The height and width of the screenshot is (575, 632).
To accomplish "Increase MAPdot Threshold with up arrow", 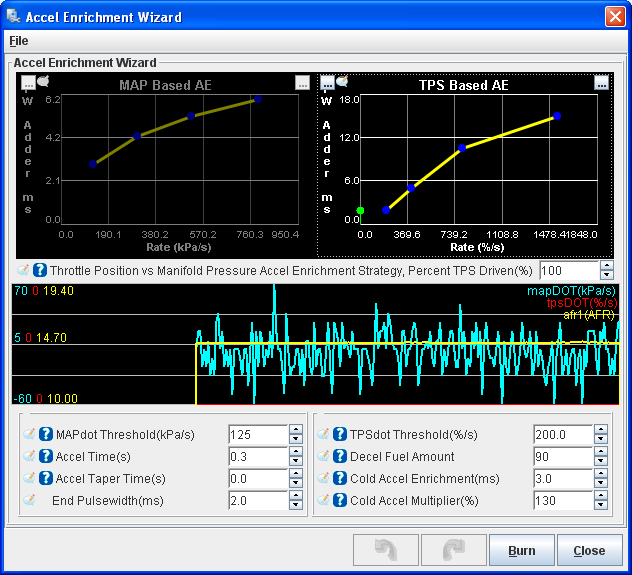I will [295, 430].
